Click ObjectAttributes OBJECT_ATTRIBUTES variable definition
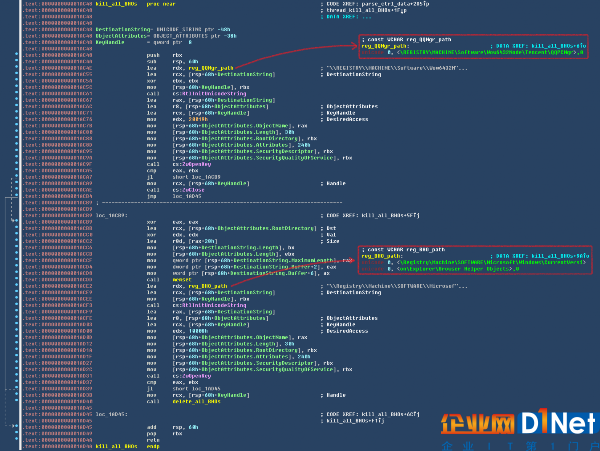Image resolution: width=600 pixels, height=451 pixels. pos(166,36)
